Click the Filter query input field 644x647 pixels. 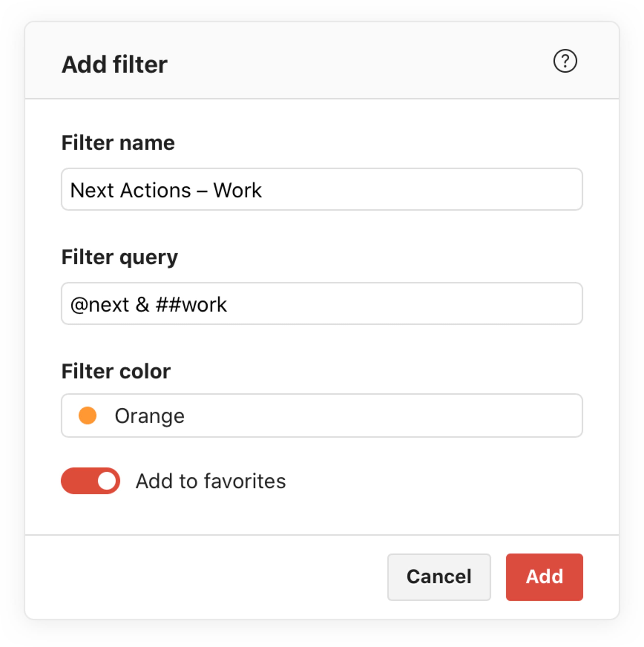(x=322, y=304)
